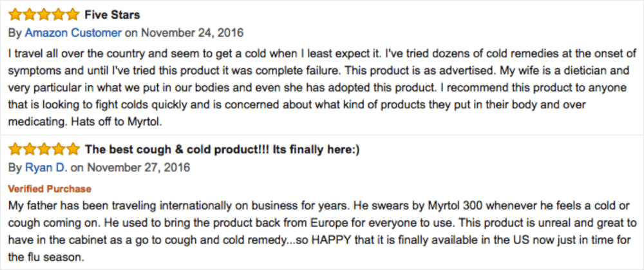The width and height of the screenshot is (644, 270).
Task: Click the fifth star of the 'Five Stars' review rating
Action: pos(72,14)
